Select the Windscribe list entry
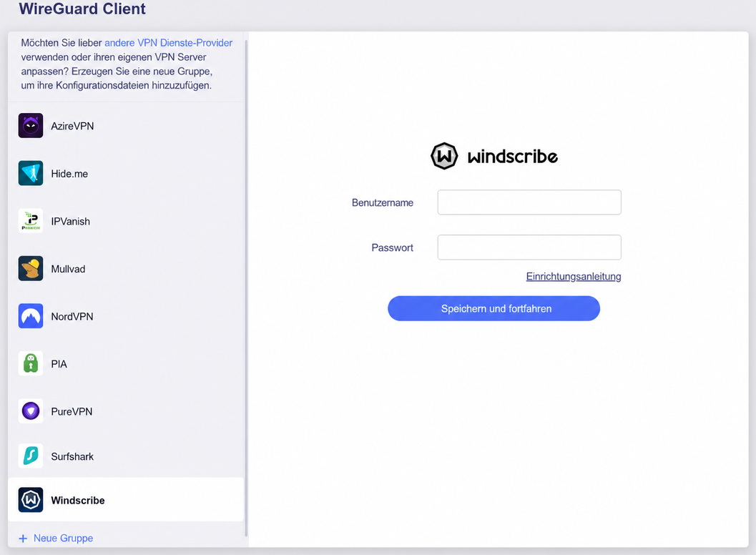Viewport: 756px width, 555px height. pyautogui.click(x=126, y=500)
